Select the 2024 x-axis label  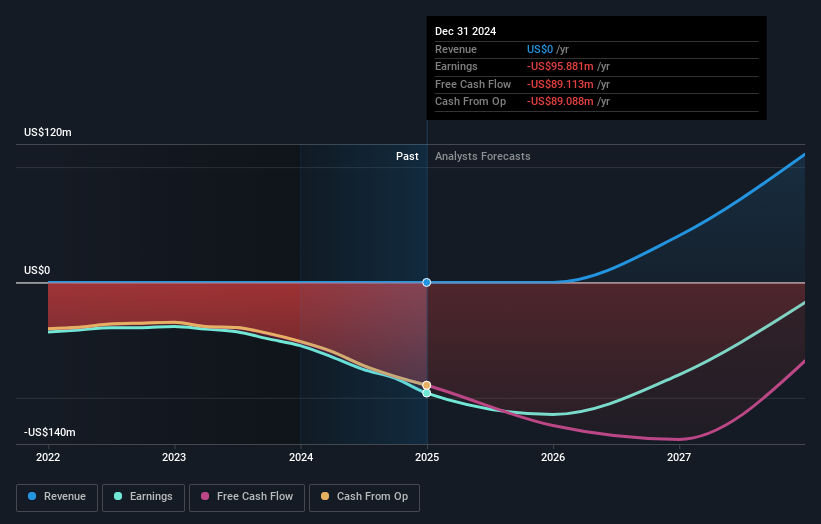301,458
